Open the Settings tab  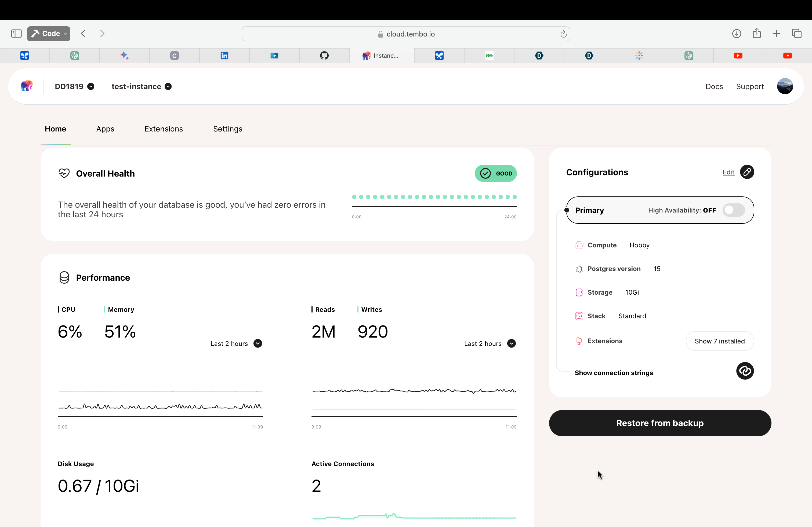coord(227,129)
